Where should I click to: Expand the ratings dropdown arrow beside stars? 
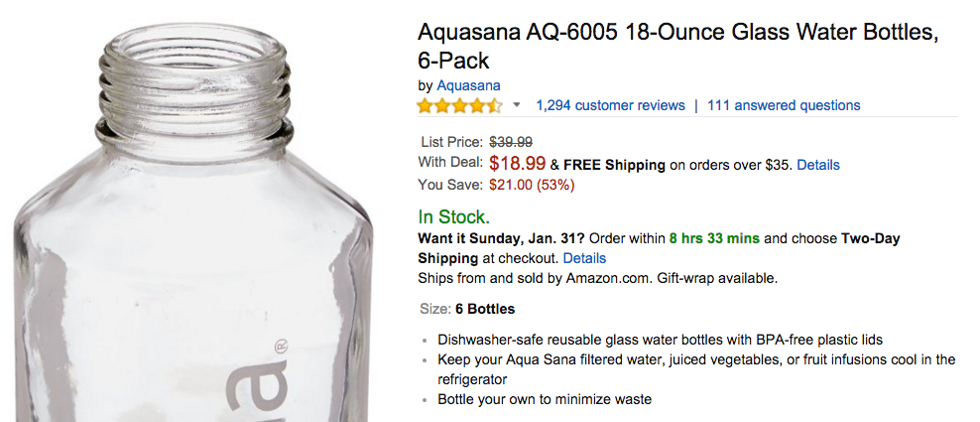(517, 105)
